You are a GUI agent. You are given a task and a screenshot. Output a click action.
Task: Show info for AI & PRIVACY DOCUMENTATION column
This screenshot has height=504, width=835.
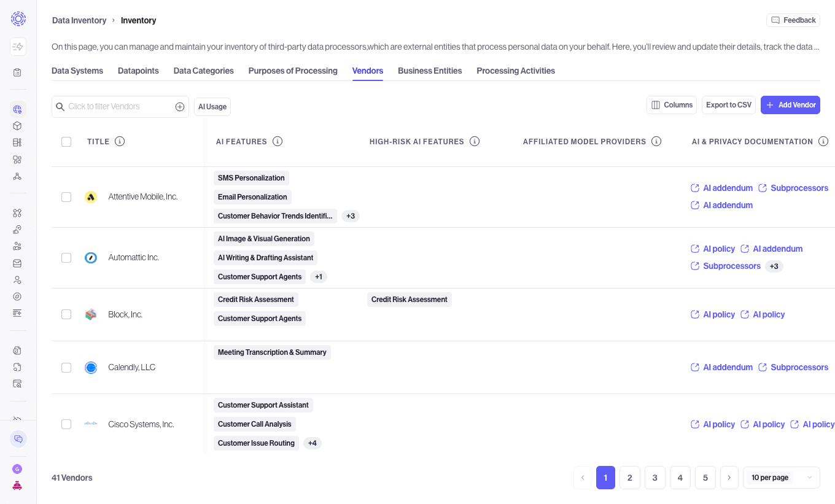click(x=823, y=141)
